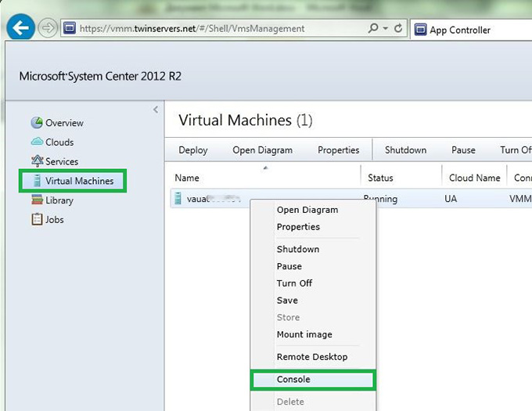Collapse the left navigation pane chevron
Viewport: 532px width, 411px height.
click(x=156, y=110)
